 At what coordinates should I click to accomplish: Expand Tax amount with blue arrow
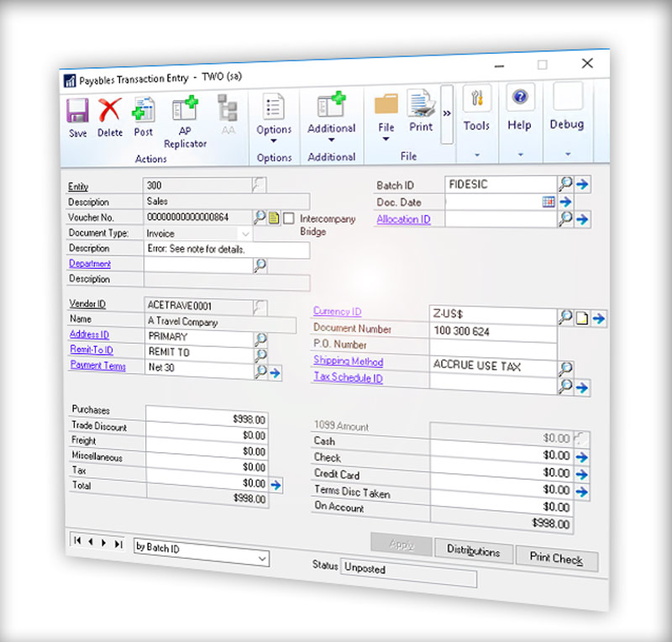[x=276, y=485]
